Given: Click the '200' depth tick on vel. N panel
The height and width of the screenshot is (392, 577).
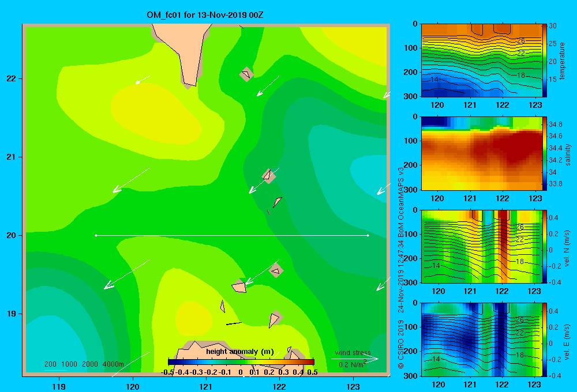Looking at the screenshot, I should tap(410, 258).
